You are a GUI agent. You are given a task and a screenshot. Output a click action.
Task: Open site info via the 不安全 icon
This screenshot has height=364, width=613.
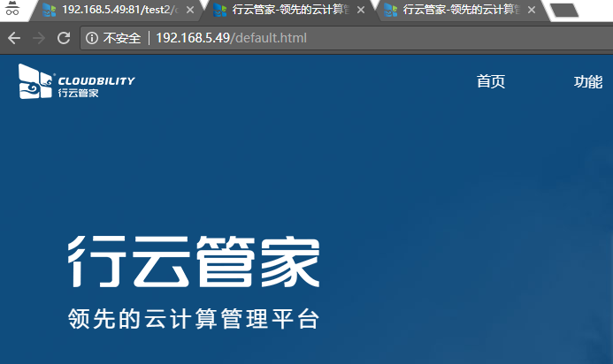coord(92,38)
